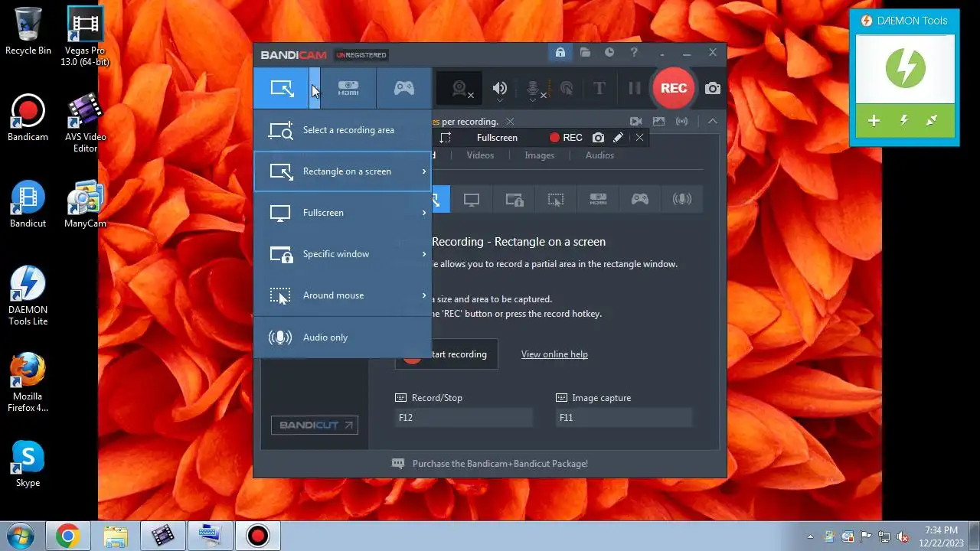This screenshot has width=980, height=551.
Task: Click the Windows Start button
Action: (x=21, y=536)
